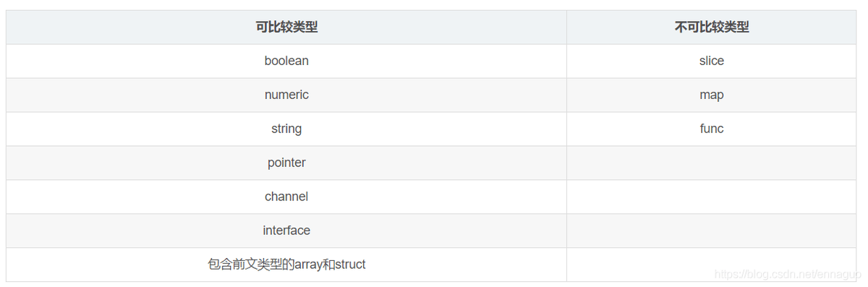Click the divider between the two header cells

coord(566,27)
